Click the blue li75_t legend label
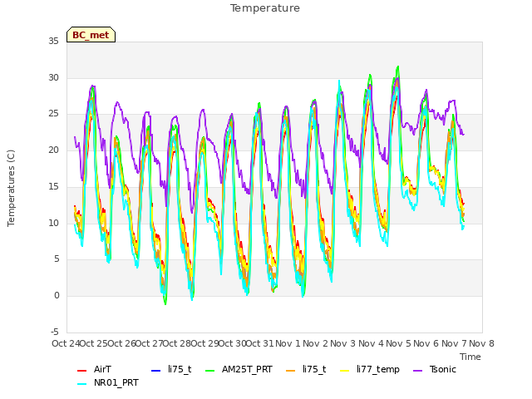 [180, 369]
